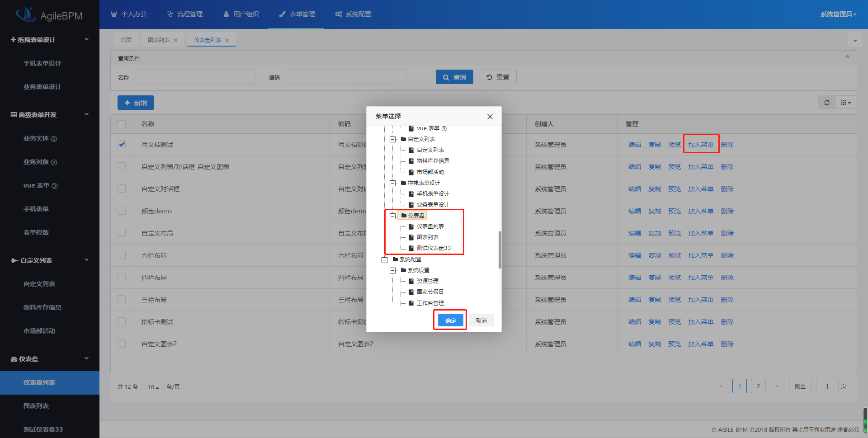Viewport: 868px width, 438px height.
Task: Check the 自定义图表2 row checkbox
Action: click(x=122, y=344)
